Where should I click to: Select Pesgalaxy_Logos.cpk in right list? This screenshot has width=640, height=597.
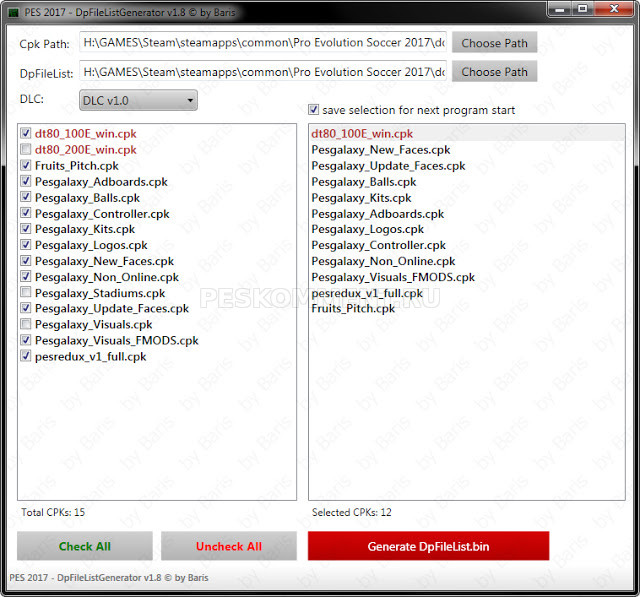point(467,229)
